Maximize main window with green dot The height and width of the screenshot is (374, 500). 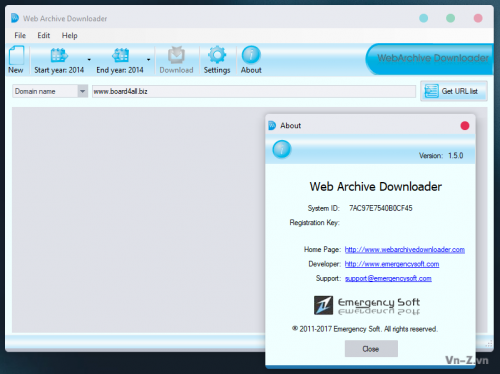(x=450, y=18)
